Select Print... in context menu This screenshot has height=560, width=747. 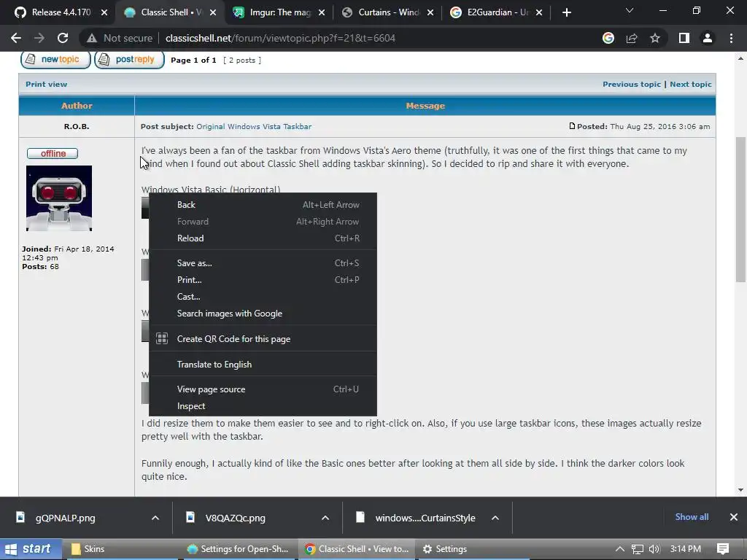263,280
